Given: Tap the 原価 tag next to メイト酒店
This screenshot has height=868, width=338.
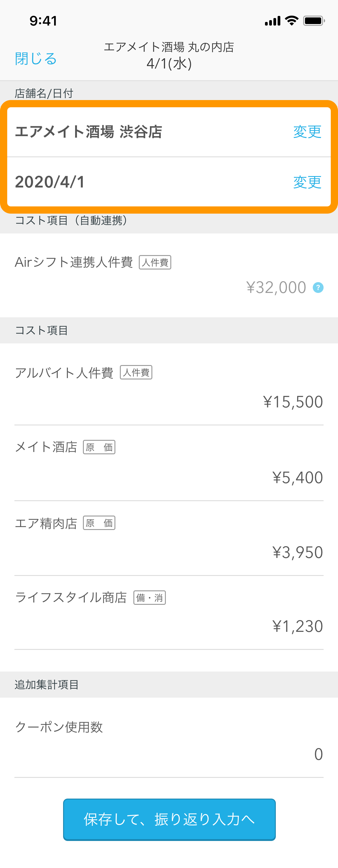Looking at the screenshot, I should [99, 447].
